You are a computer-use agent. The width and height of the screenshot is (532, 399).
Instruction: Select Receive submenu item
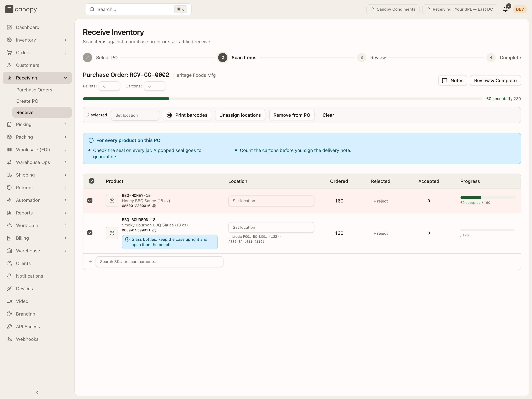coord(42,112)
